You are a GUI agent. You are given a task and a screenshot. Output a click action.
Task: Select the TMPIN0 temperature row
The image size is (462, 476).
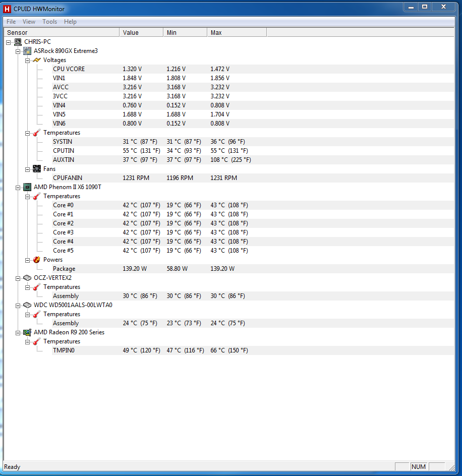253,350
